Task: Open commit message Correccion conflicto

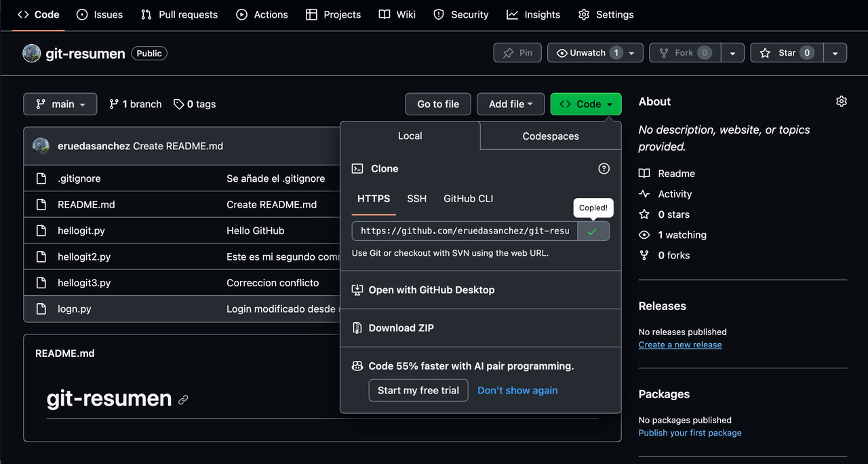Action: (273, 282)
